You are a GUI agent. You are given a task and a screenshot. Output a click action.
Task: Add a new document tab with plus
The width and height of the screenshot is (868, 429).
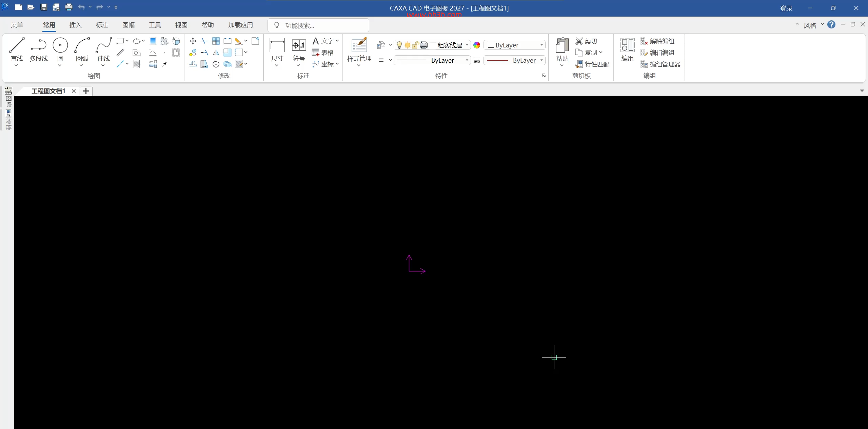(x=86, y=91)
